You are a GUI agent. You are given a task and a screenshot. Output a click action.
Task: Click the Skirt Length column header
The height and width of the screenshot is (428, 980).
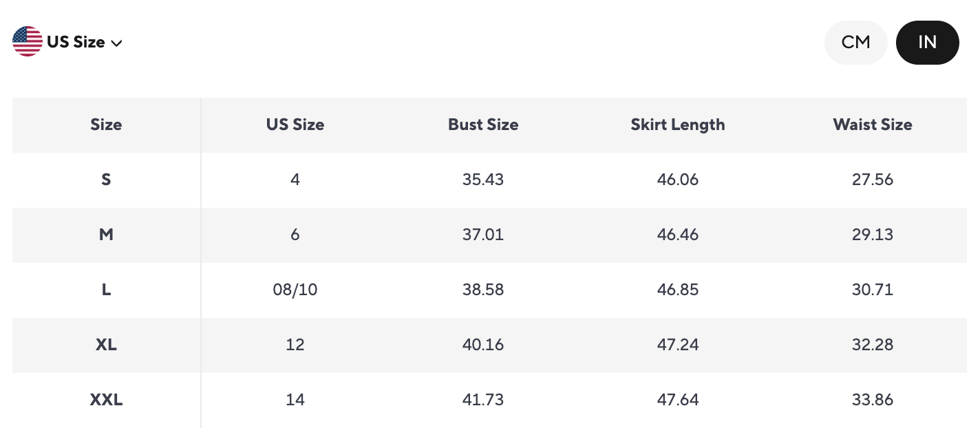[678, 125]
